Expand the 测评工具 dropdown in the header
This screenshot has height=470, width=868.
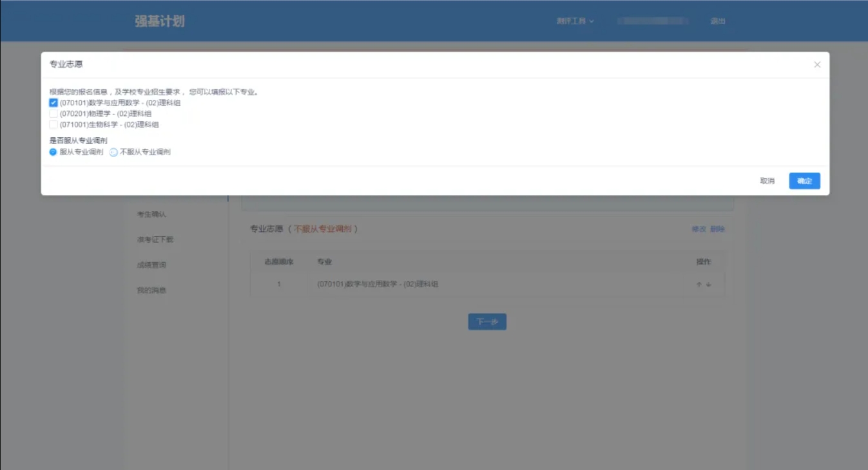coord(575,21)
